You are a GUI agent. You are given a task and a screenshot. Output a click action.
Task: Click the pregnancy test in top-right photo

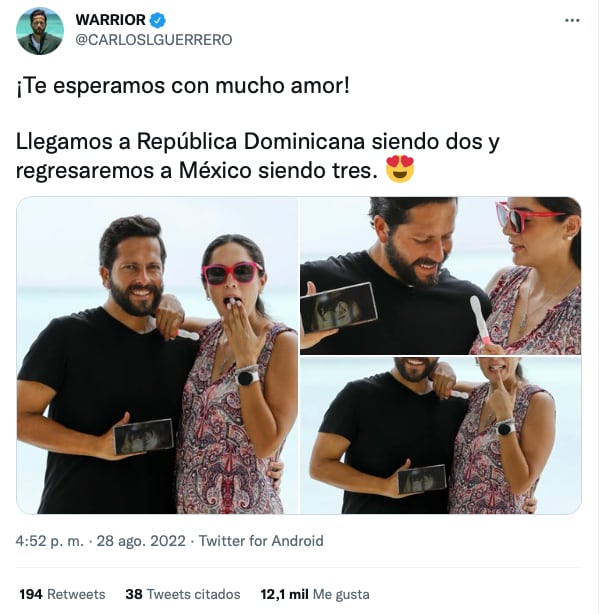[480, 321]
